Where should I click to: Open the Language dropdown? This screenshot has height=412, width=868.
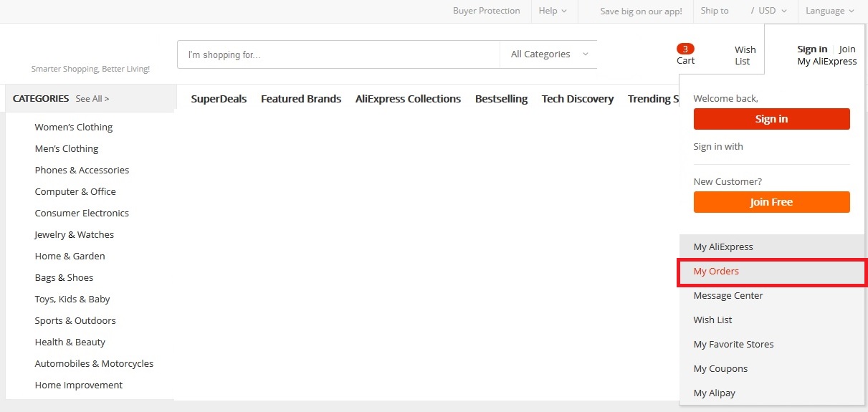tap(830, 11)
